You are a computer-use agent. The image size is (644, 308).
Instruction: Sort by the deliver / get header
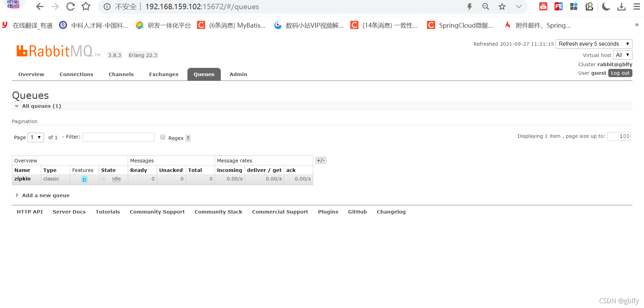coord(264,170)
